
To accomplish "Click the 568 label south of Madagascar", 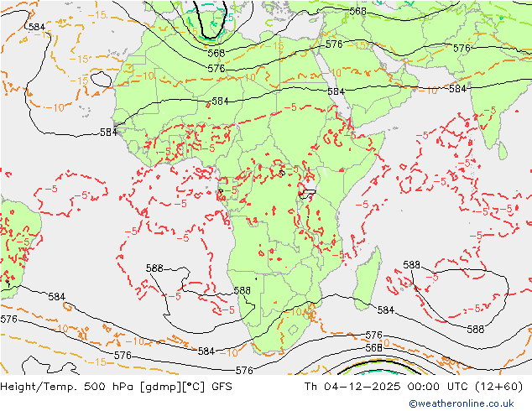I will click(373, 348).
